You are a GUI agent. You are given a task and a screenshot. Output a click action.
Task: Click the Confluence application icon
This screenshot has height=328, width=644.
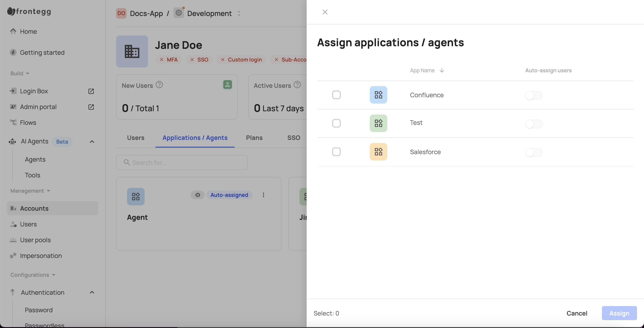(378, 95)
